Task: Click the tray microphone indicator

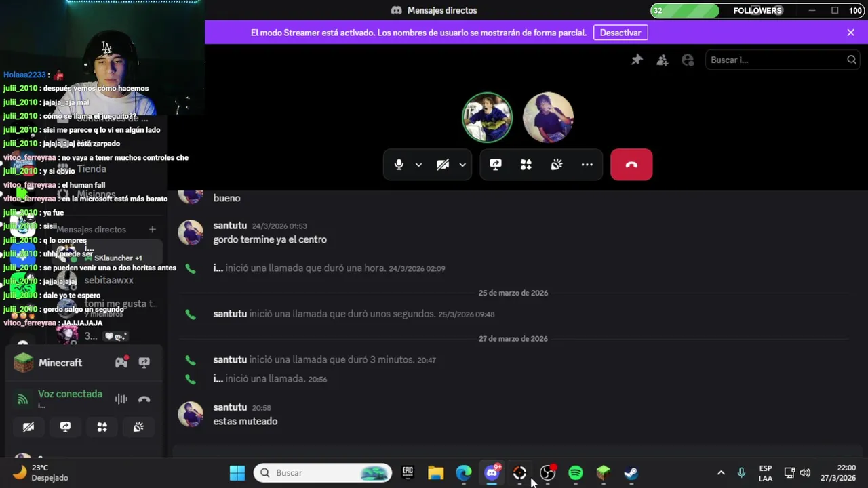Action: (741, 473)
